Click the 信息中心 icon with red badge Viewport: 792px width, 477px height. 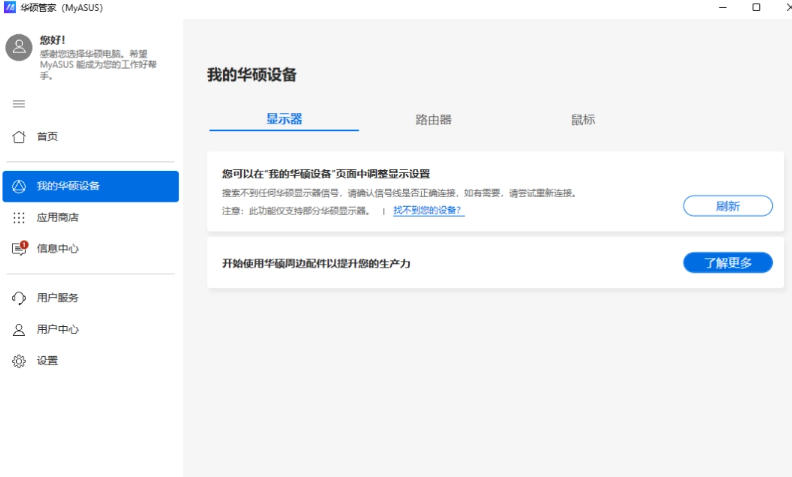point(20,248)
